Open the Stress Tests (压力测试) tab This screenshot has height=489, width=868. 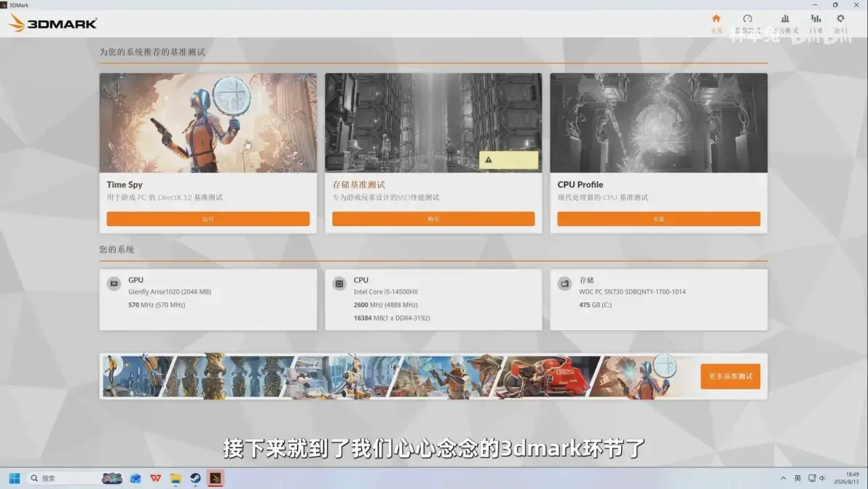click(786, 24)
